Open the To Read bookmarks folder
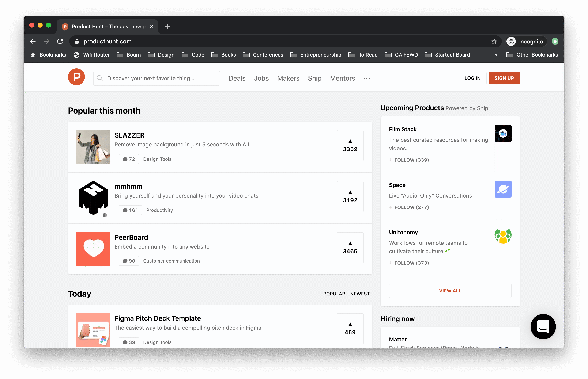This screenshot has height=379, width=588. (363, 55)
